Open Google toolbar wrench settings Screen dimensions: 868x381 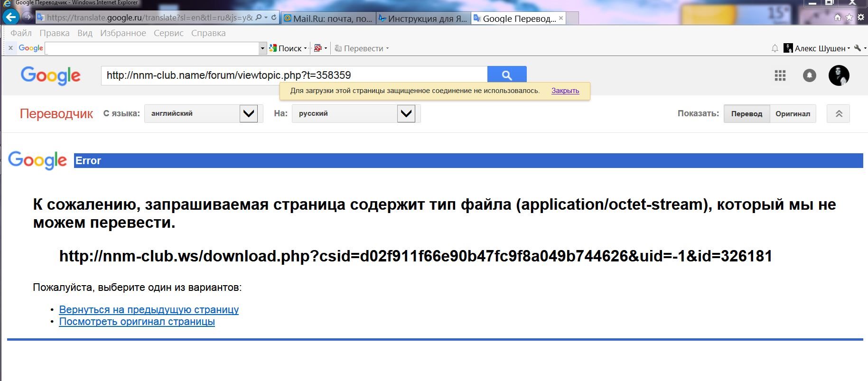[x=857, y=48]
